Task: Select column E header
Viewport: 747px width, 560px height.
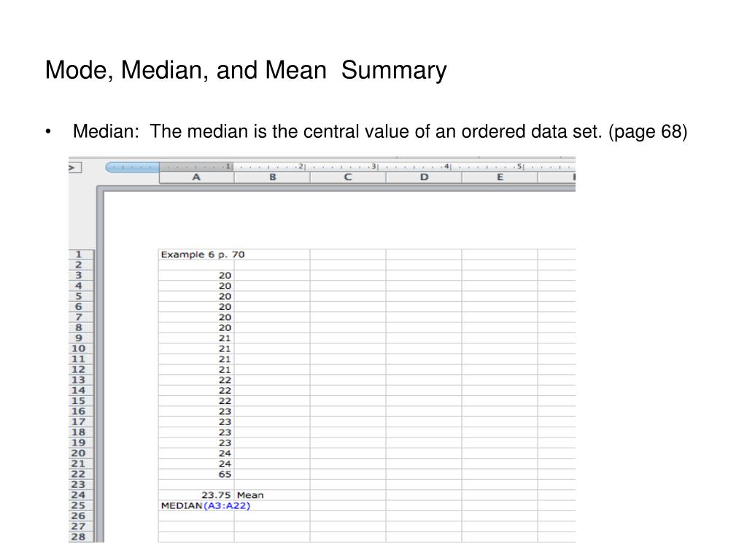Action: pos(499,177)
